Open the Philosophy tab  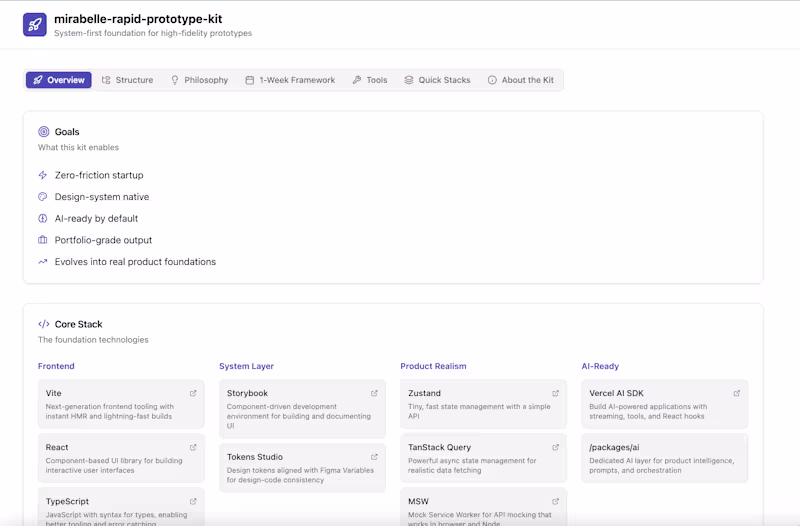coord(199,80)
